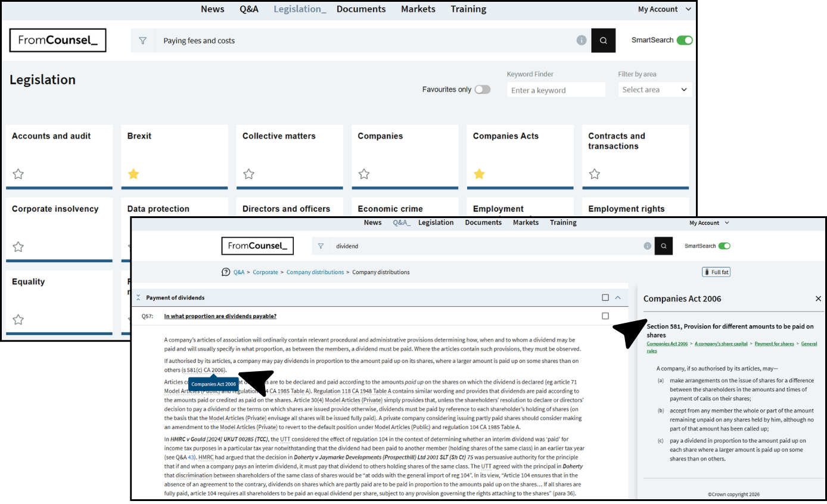The width and height of the screenshot is (827, 504).
Task: Open the Documents tab in the top navigation
Action: point(361,9)
